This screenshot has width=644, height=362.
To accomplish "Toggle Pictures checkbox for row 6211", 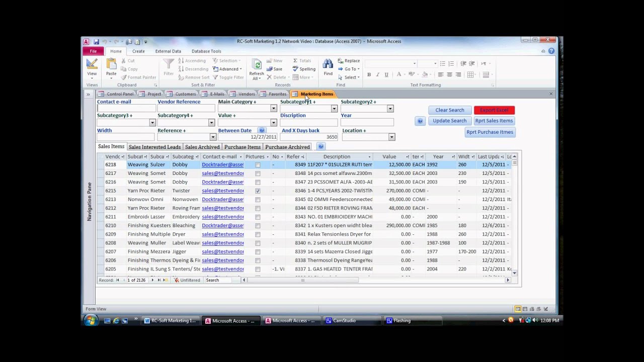I will tap(258, 217).
